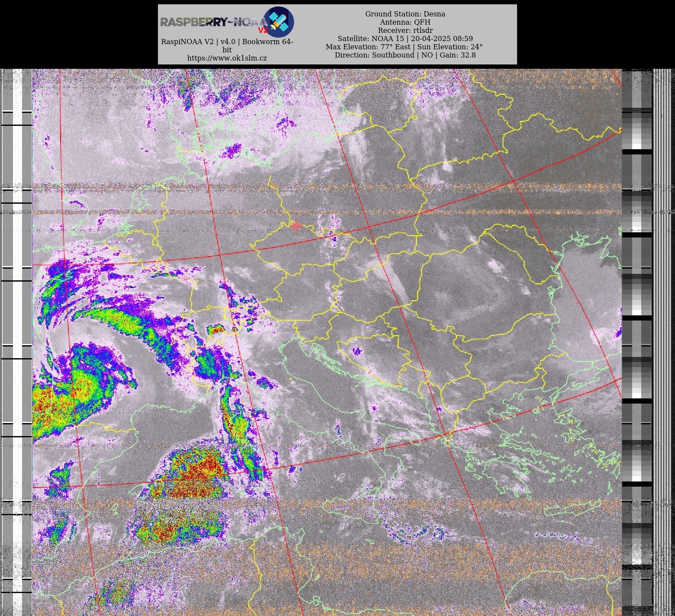Select the 'Receiver: rtlsdr' text line

click(x=405, y=30)
